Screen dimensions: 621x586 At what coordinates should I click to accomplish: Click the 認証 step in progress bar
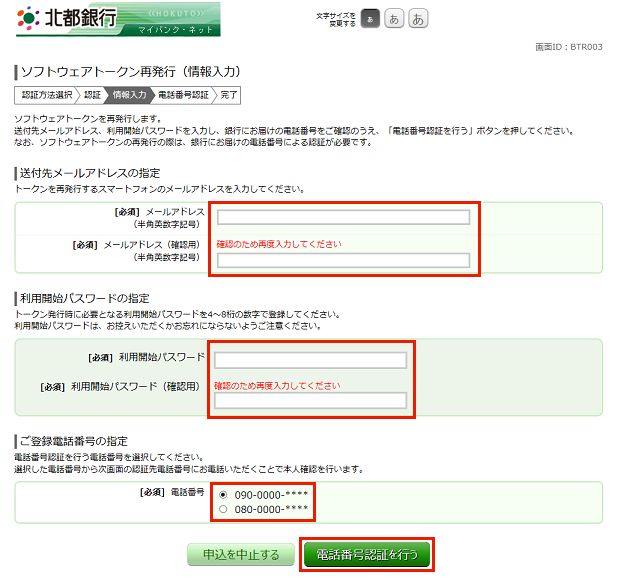click(x=93, y=95)
